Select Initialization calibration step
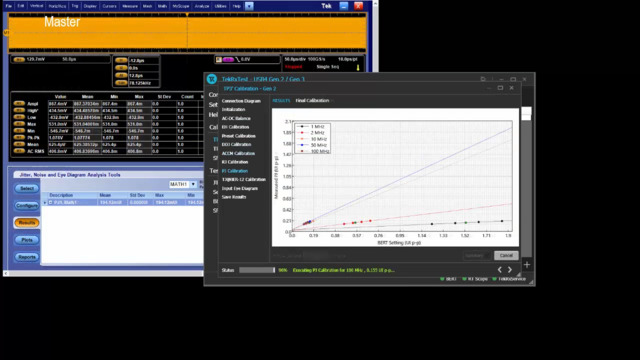Screen dimensions: 640x360 [233, 109]
